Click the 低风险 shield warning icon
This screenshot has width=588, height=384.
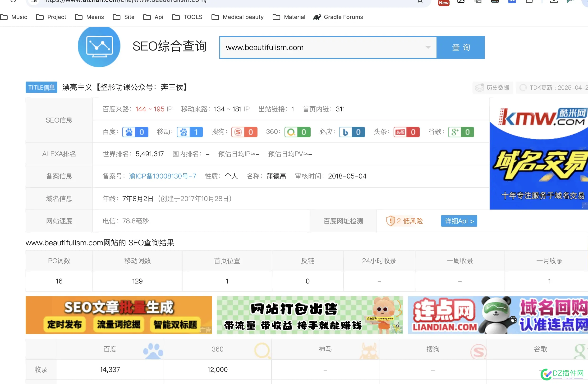click(x=390, y=221)
